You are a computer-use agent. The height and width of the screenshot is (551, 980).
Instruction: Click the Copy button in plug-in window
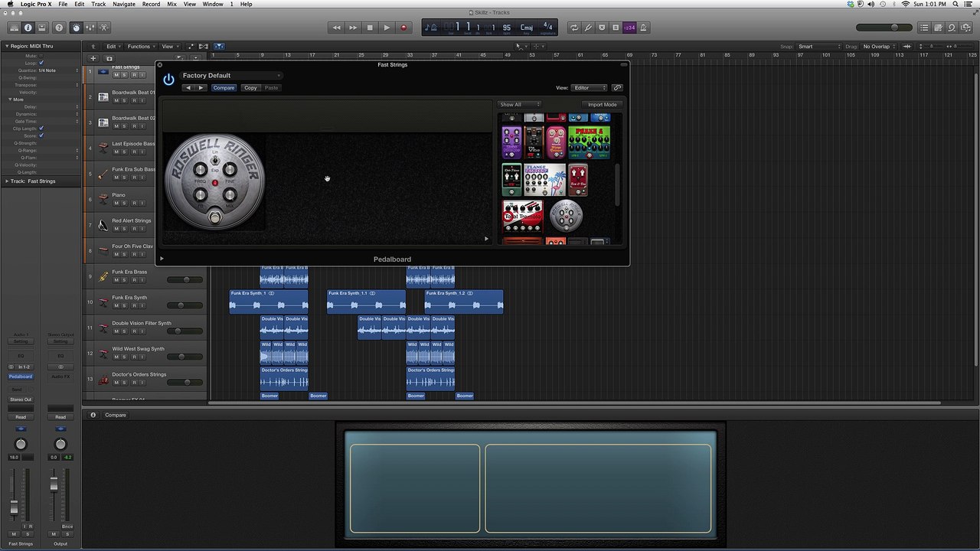click(x=250, y=88)
